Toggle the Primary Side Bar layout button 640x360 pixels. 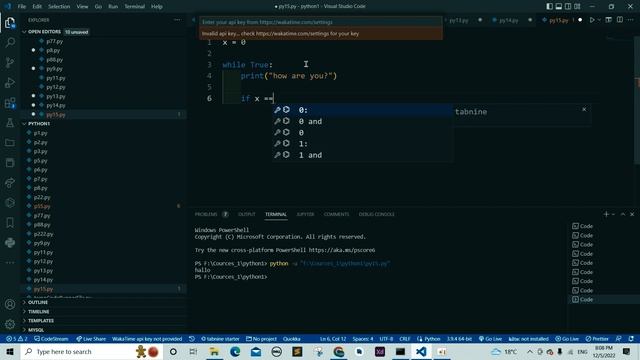point(549,7)
